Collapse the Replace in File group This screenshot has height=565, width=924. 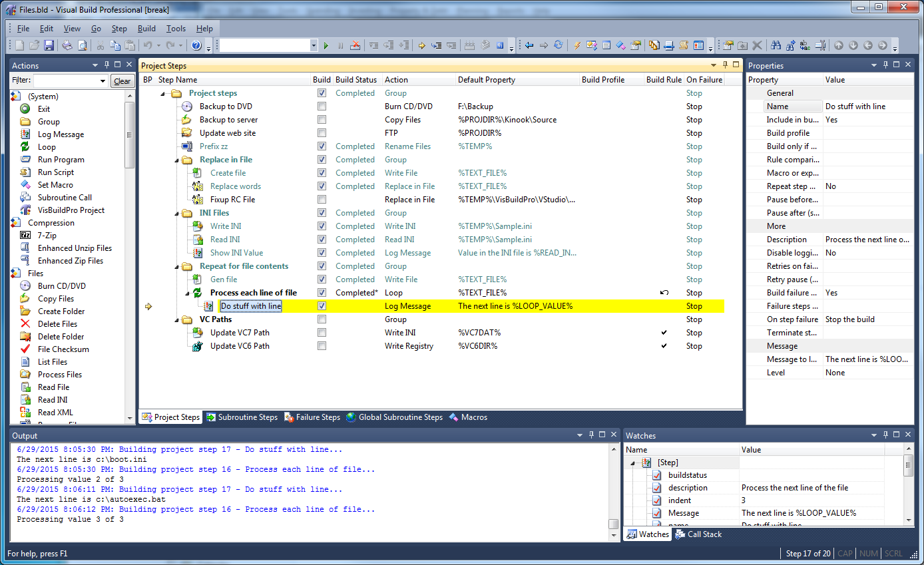click(x=176, y=160)
